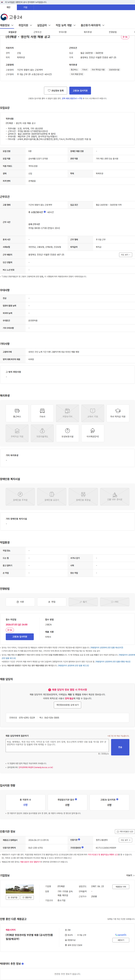This screenshot has width=135, height=980.
Task: Click 개인정보보호법 상세 보기 button
Action: pos(67,705)
